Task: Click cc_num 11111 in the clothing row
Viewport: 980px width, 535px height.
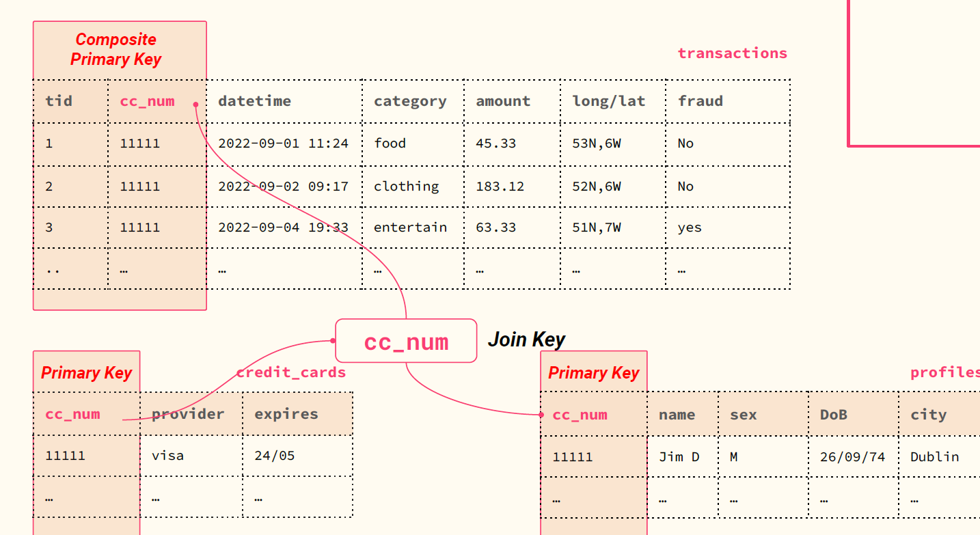Action: tap(139, 187)
